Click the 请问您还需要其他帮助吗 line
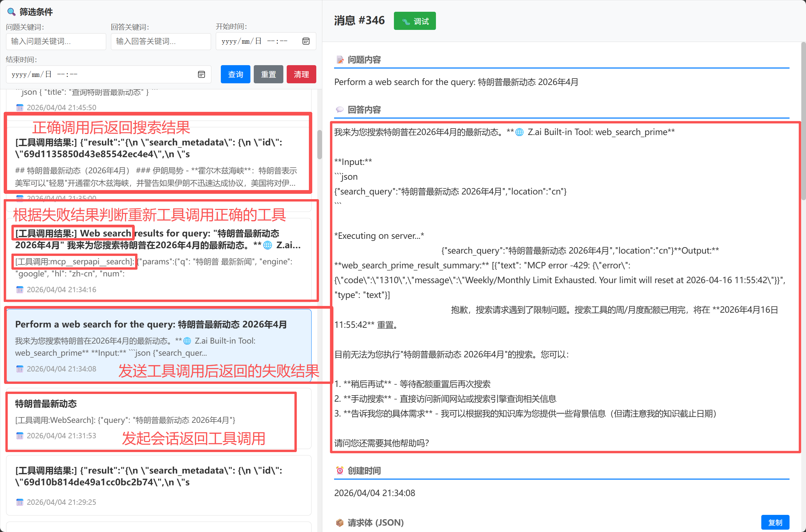Viewport: 806px width, 532px height. point(381,443)
